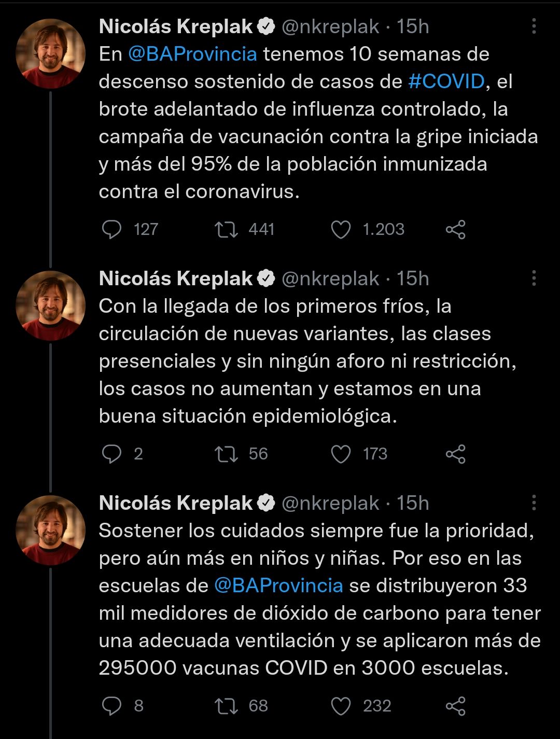Share the second tweet about primeros fríos
This screenshot has width=560, height=739.
[455, 454]
